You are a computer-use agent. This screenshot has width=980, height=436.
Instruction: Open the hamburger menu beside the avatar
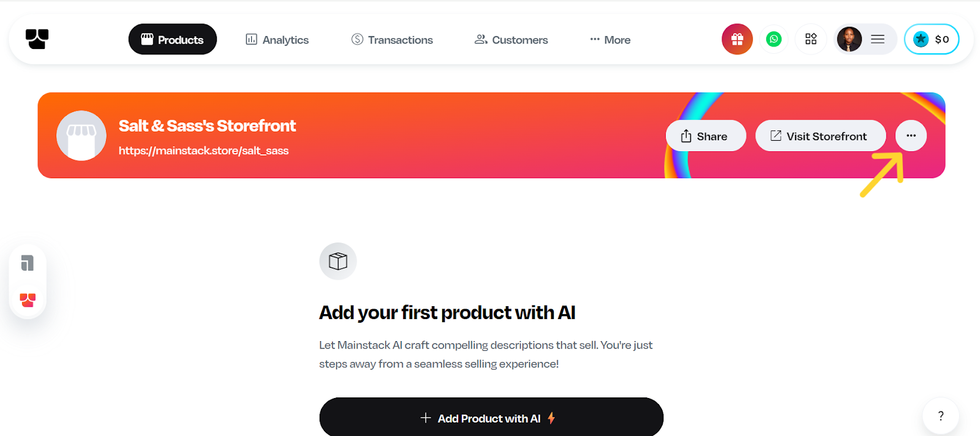[x=877, y=39]
